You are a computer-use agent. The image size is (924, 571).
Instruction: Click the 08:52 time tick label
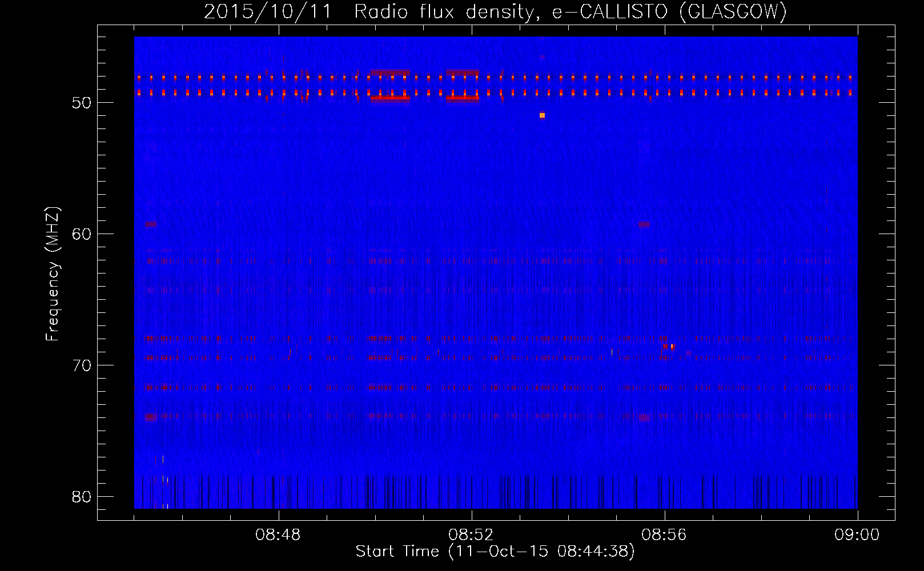click(x=471, y=535)
